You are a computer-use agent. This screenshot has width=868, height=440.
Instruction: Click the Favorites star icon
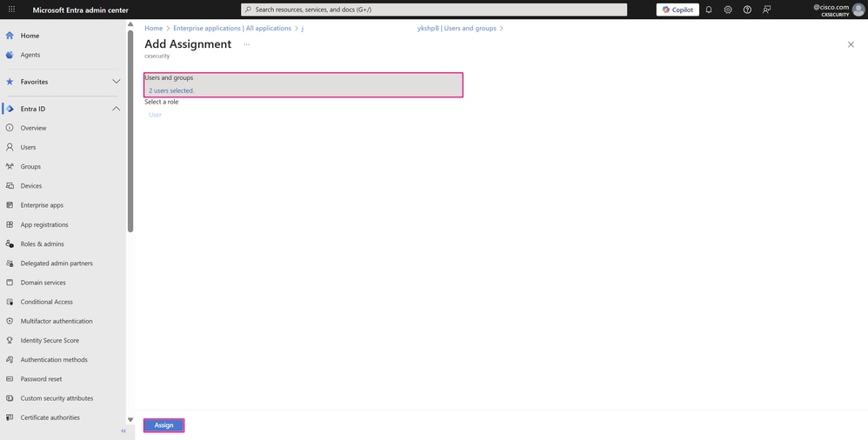pos(10,82)
